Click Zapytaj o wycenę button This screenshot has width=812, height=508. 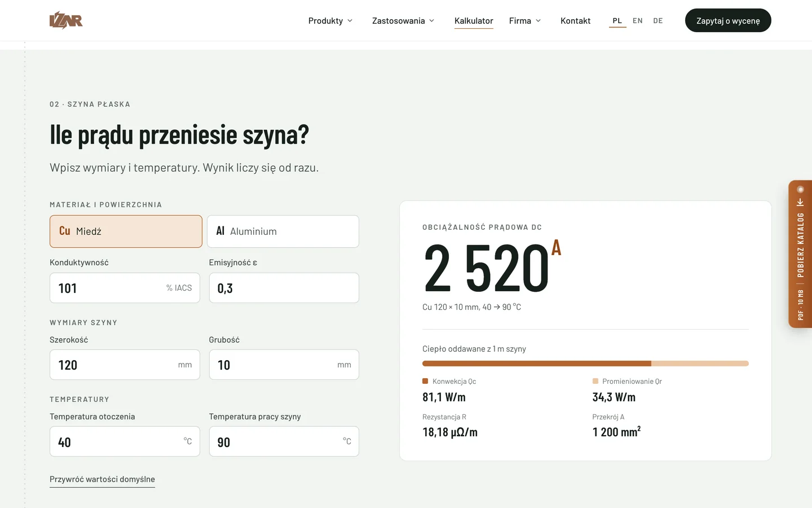728,20
